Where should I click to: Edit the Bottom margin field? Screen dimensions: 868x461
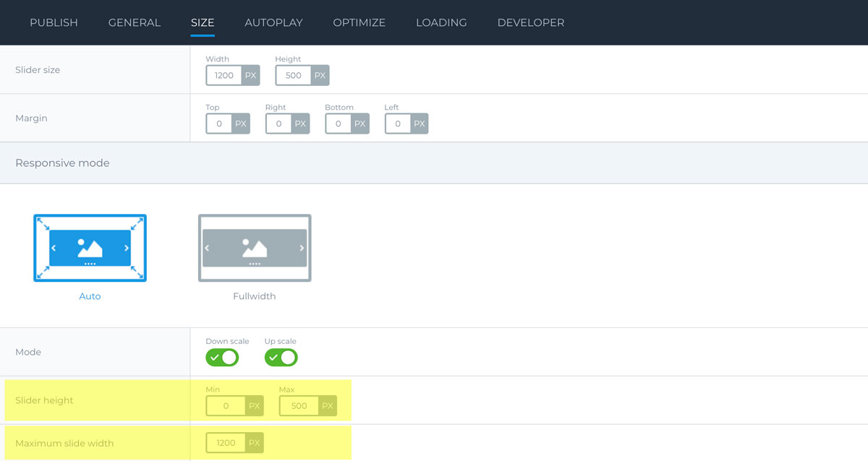point(338,124)
